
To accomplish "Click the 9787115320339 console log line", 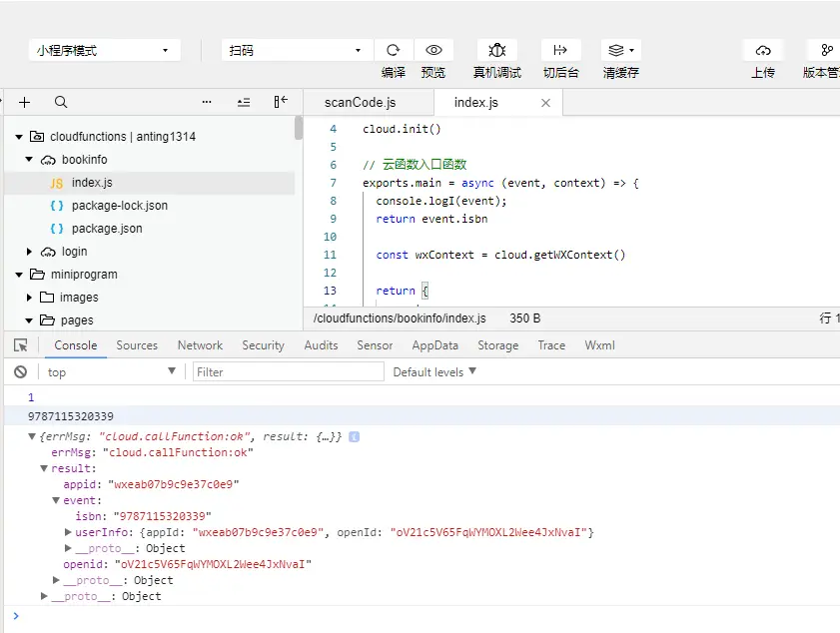I will [x=422, y=416].
